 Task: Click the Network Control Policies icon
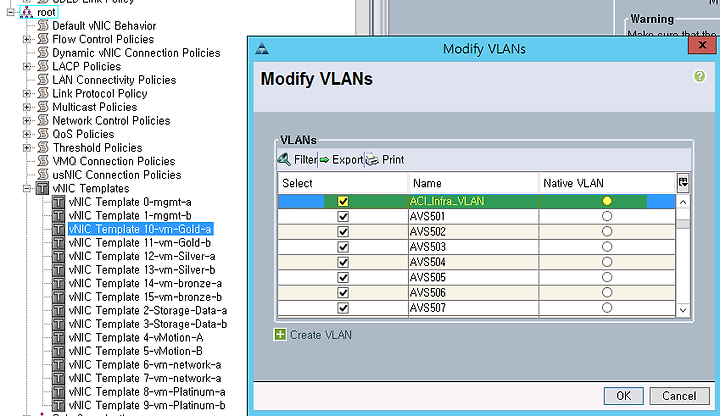click(43, 120)
